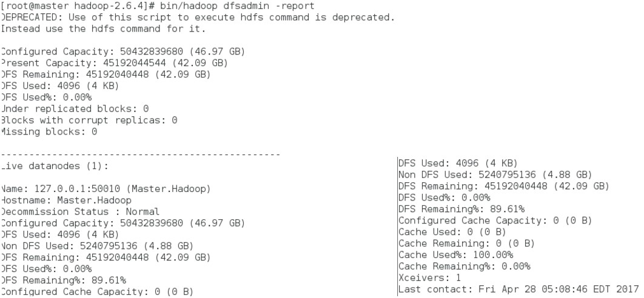Click the Missing blocks: 0 line
Viewport: 644px width, 298px height.
pos(49,132)
